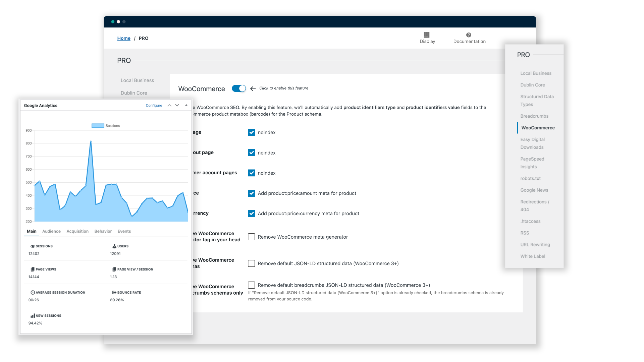Click the Bounce Rate exit icon

click(114, 293)
